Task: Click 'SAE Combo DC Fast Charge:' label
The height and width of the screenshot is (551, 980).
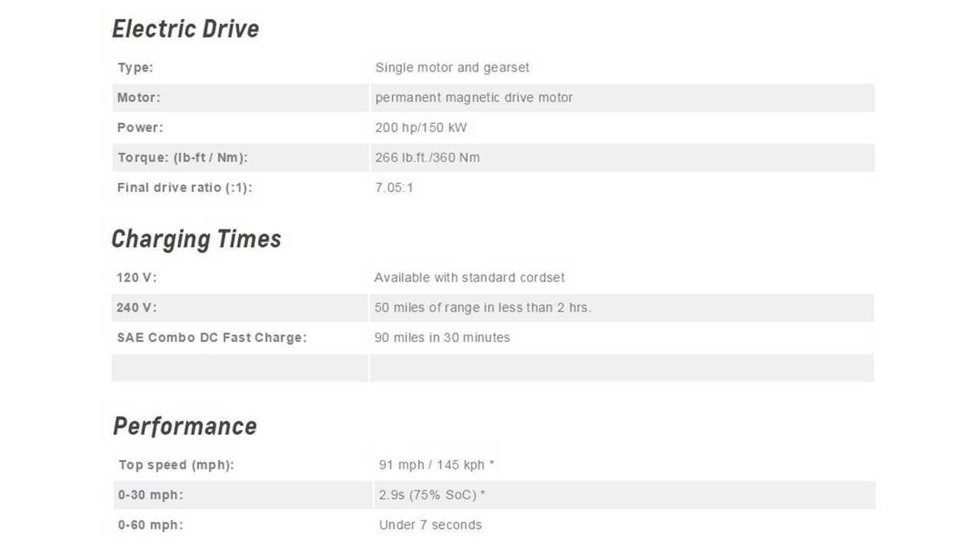Action: click(211, 337)
